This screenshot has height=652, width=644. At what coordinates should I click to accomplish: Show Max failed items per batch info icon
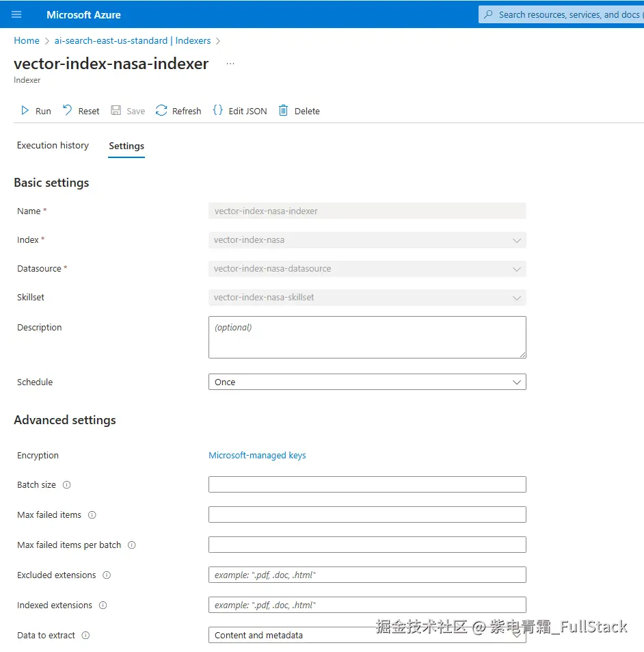click(132, 545)
